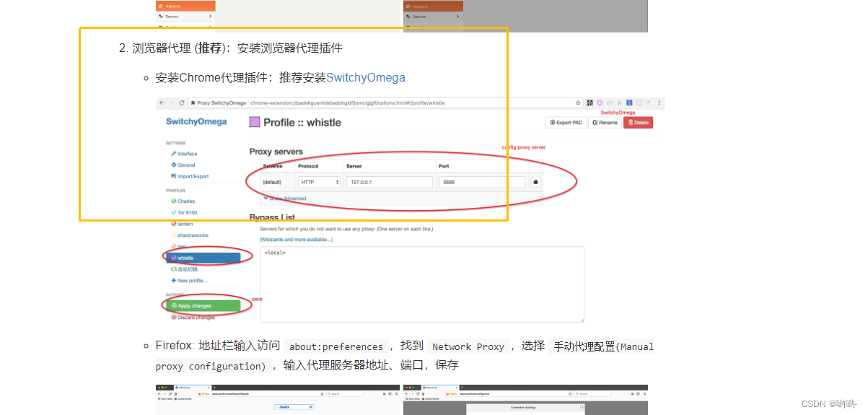Viewport: 868px width, 415px height.
Task: Click the Port column header
Action: 444,166
